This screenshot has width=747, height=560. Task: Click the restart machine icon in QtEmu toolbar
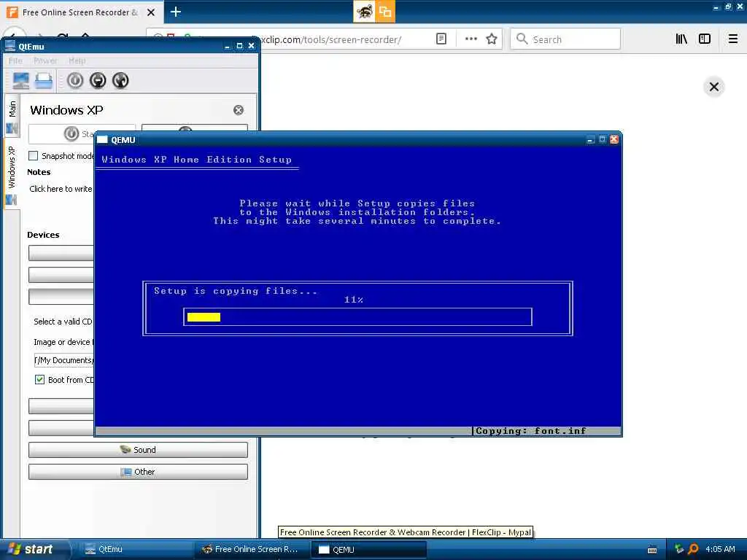click(120, 80)
